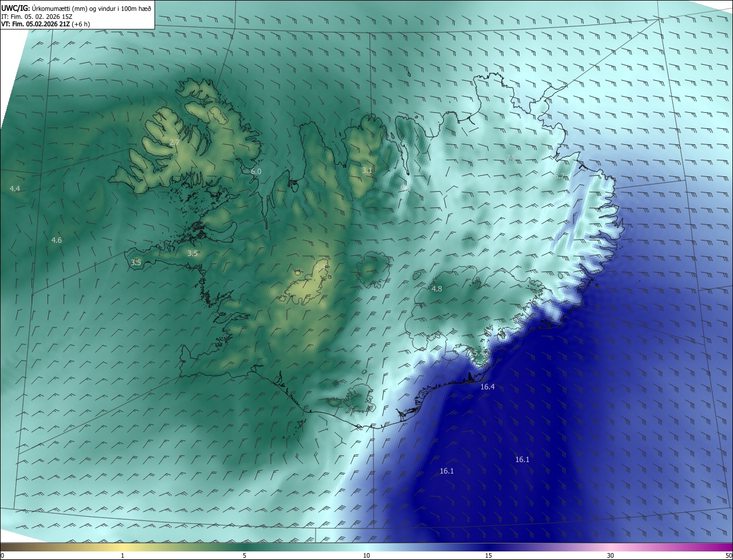This screenshot has width=733, height=560.
Task: Click the 4.4 value label over the ocean
Action: [15, 188]
